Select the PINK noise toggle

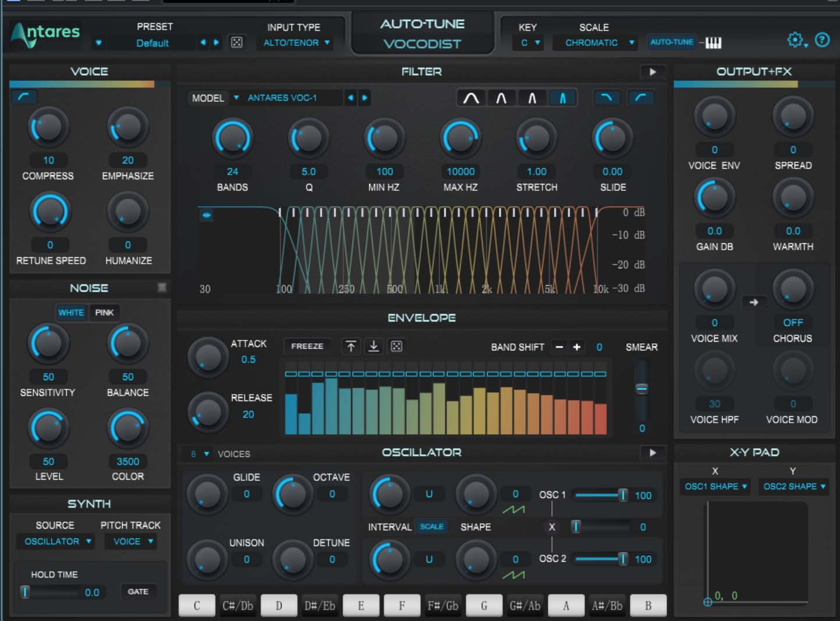click(104, 313)
